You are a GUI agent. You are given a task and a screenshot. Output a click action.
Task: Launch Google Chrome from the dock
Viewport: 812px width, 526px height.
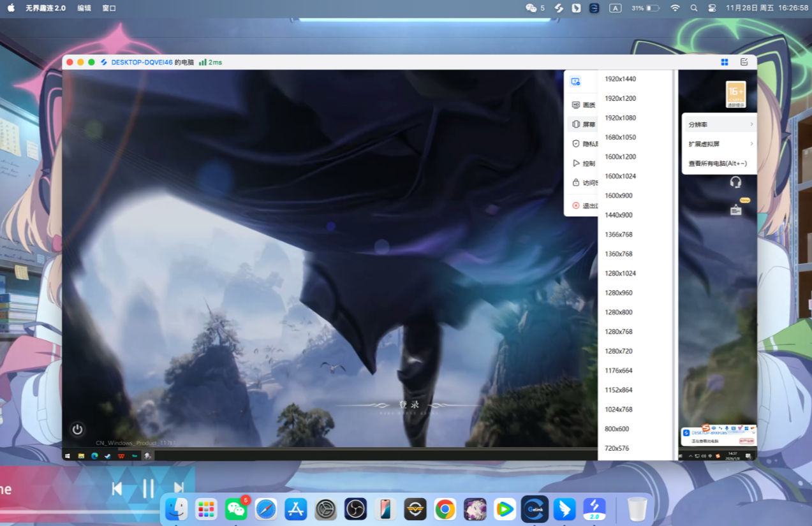(x=445, y=509)
